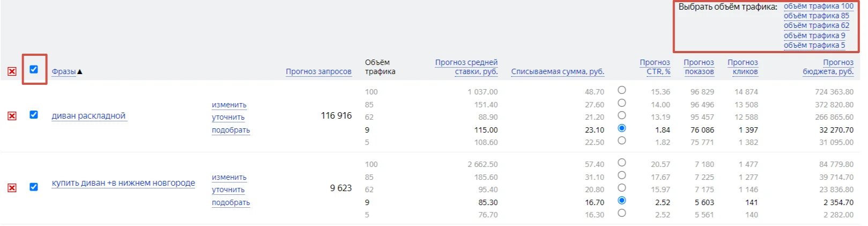Click изменить for диван раскладной
Image resolution: width=868 pixels, height=226 pixels.
(x=229, y=105)
